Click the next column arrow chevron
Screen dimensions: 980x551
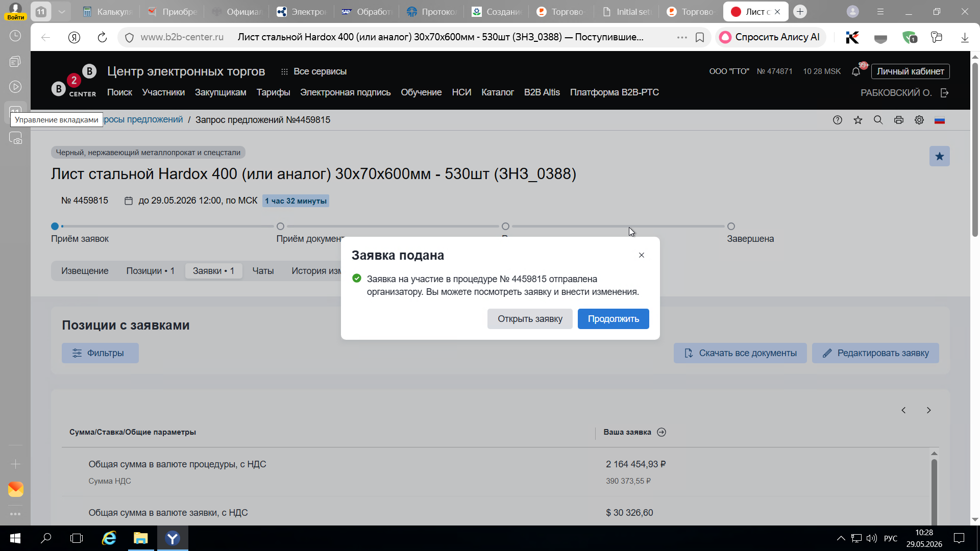(x=928, y=410)
